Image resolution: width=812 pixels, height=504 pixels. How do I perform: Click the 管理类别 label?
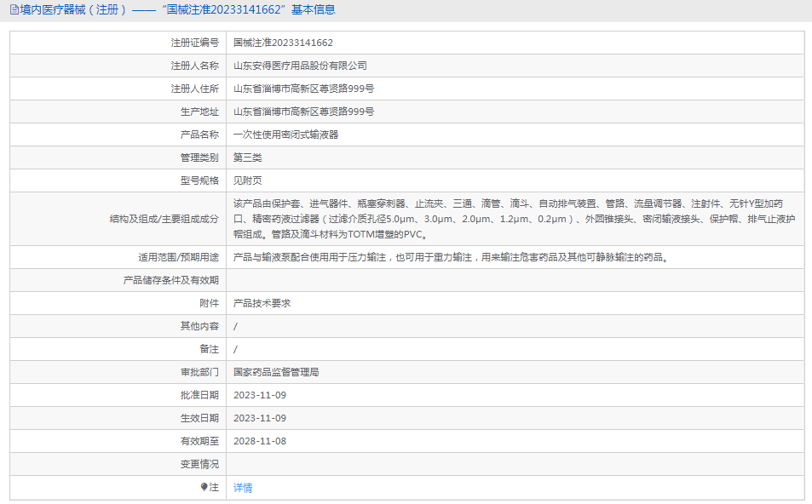point(199,157)
